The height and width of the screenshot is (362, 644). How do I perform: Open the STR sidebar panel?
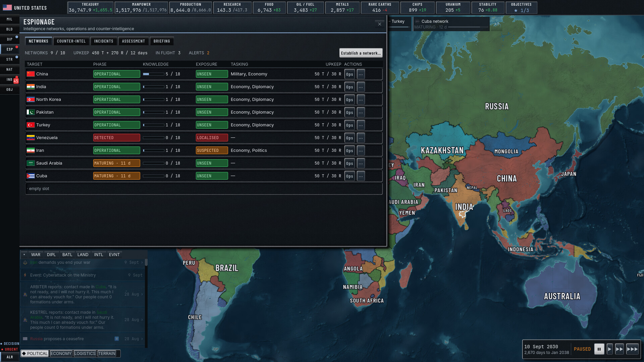tap(9, 59)
